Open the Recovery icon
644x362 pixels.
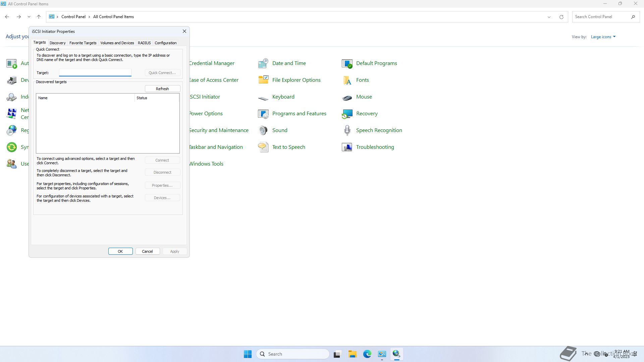(347, 114)
